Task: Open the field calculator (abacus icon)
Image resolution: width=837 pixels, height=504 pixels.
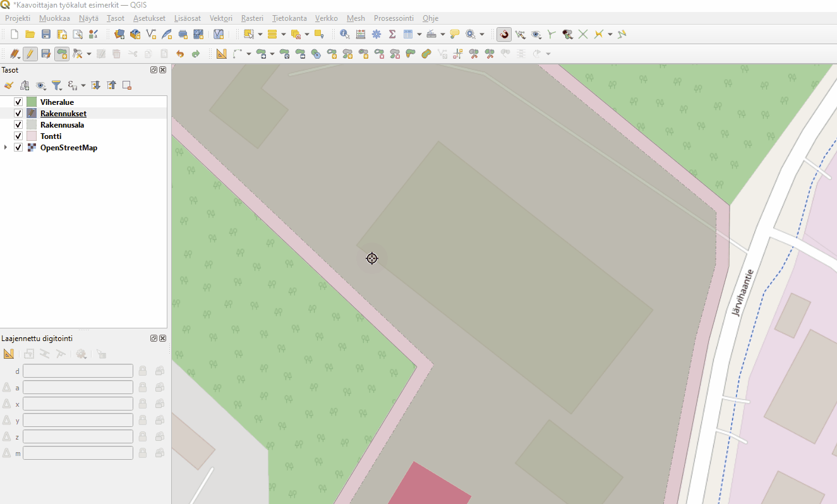Action: click(360, 34)
